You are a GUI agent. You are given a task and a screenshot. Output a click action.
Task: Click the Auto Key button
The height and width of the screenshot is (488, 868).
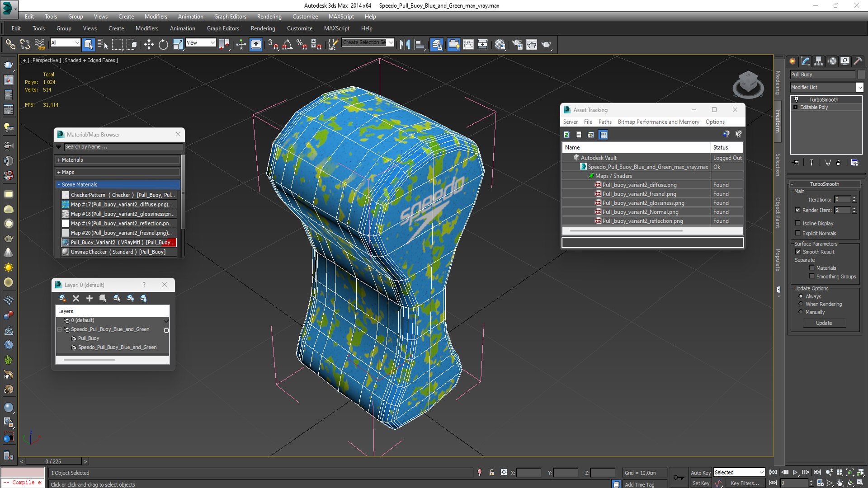click(700, 473)
